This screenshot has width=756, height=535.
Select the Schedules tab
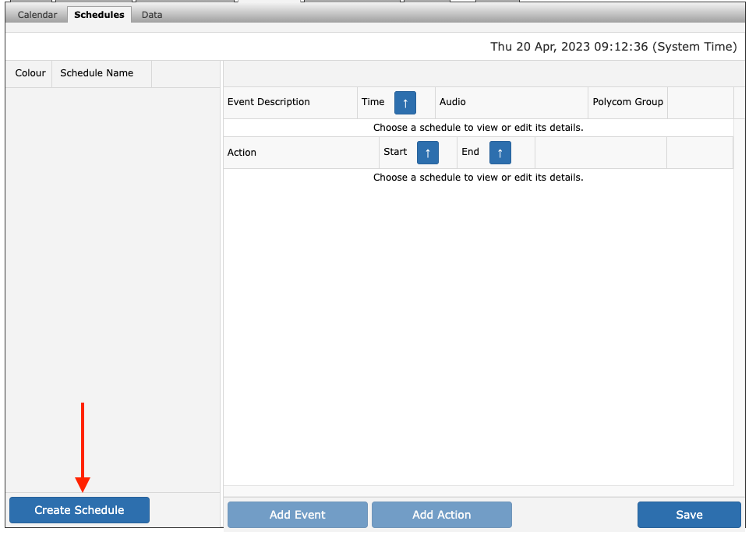[99, 15]
